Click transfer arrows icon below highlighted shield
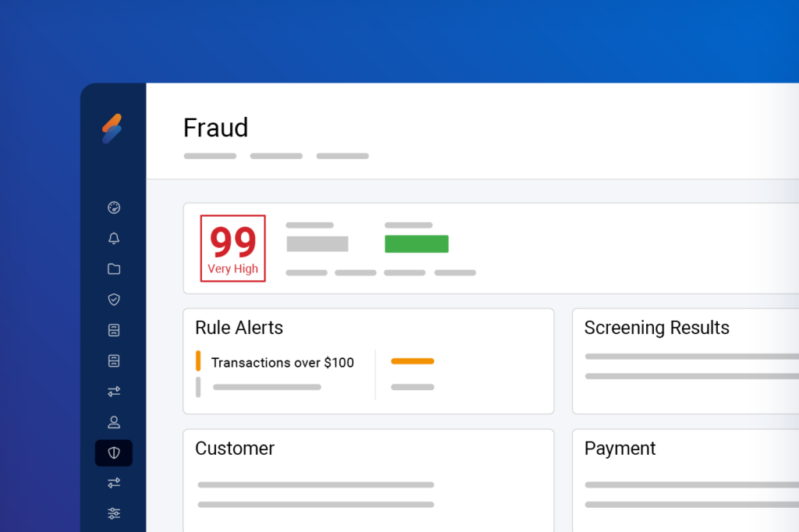The width and height of the screenshot is (799, 532). point(114,484)
